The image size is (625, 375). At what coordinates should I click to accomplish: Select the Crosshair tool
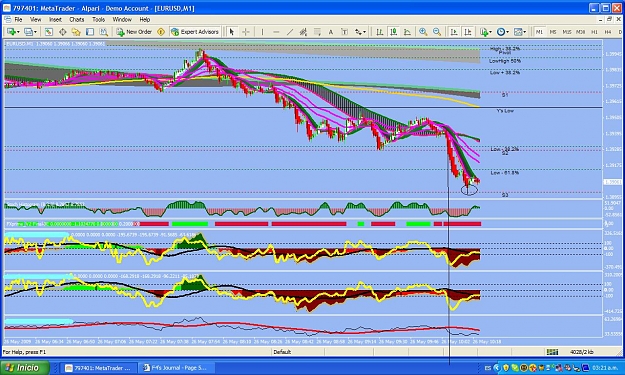(246, 32)
